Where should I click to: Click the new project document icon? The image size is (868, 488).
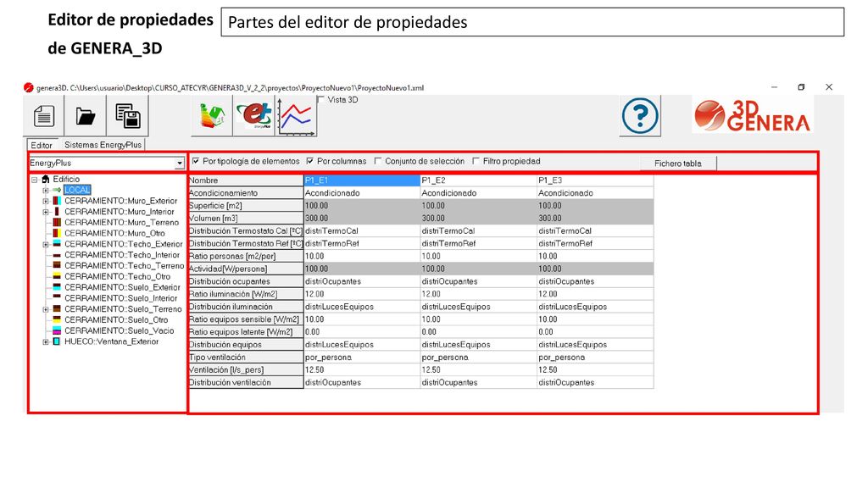pos(44,115)
